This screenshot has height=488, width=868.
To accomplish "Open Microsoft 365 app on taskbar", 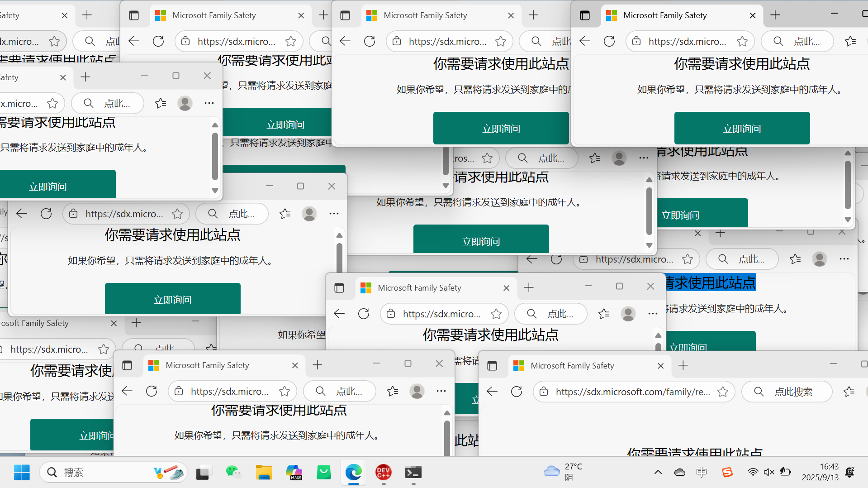I will coord(294,473).
